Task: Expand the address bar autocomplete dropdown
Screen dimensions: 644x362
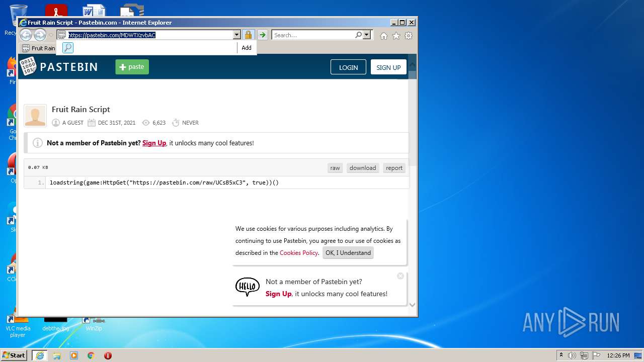Action: pyautogui.click(x=236, y=35)
